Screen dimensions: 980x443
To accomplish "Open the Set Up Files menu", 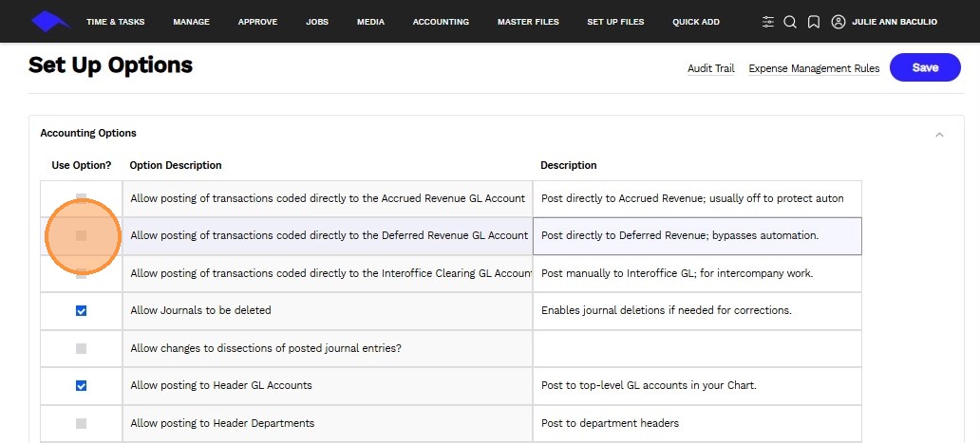I will [x=615, y=22].
